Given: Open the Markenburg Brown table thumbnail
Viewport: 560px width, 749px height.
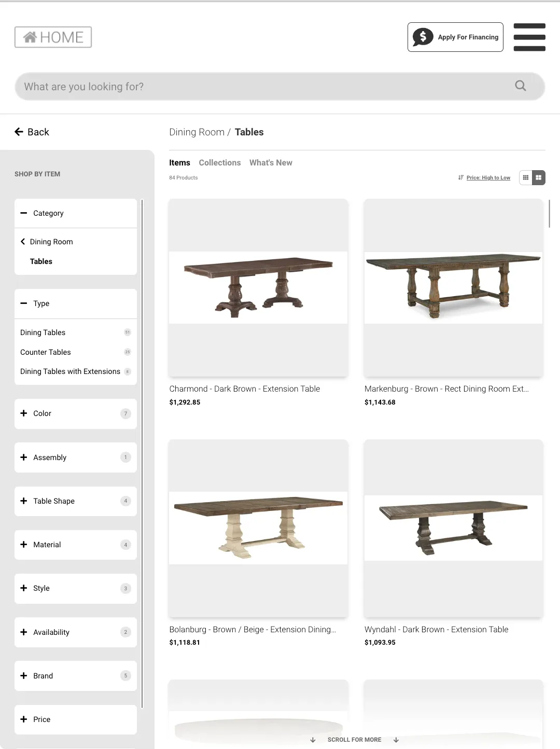Looking at the screenshot, I should 453,288.
